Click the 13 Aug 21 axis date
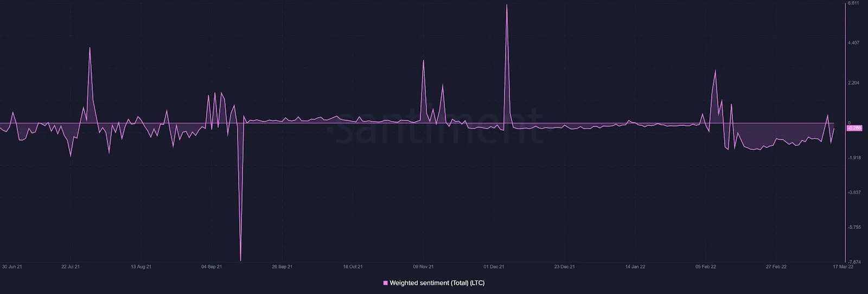The width and height of the screenshot is (868, 294). [x=141, y=267]
